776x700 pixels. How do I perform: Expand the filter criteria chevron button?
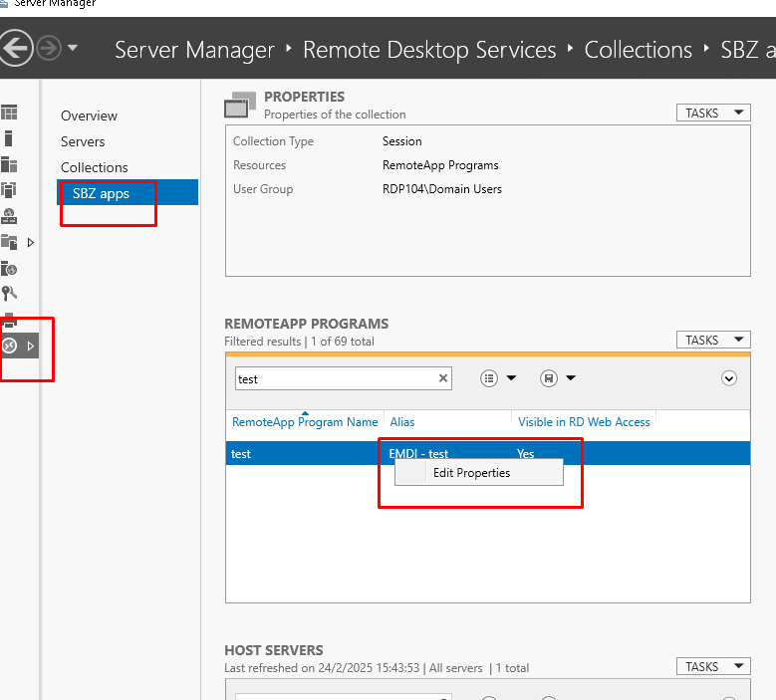pyautogui.click(x=728, y=378)
